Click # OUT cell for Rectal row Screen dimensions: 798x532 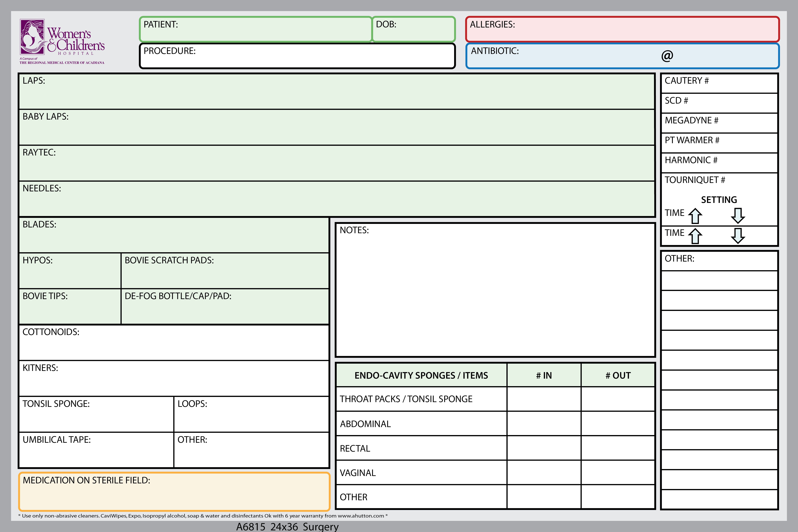click(618, 448)
